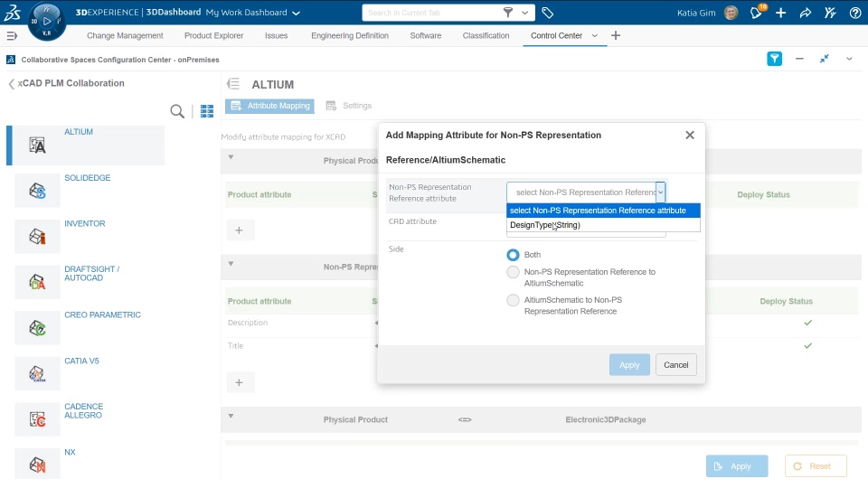This screenshot has height=488, width=868.
Task: Click the 3DS logo icon
Action: coord(12,12)
